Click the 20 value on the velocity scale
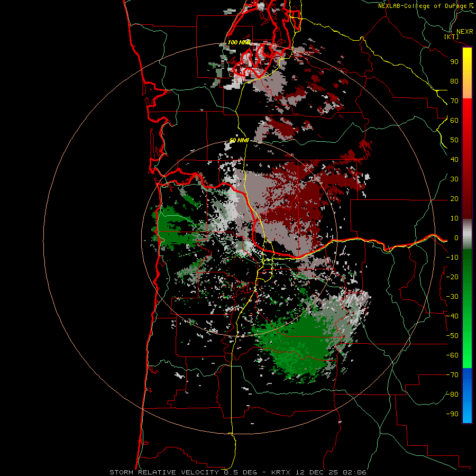This screenshot has height=476, width=476. (454, 198)
